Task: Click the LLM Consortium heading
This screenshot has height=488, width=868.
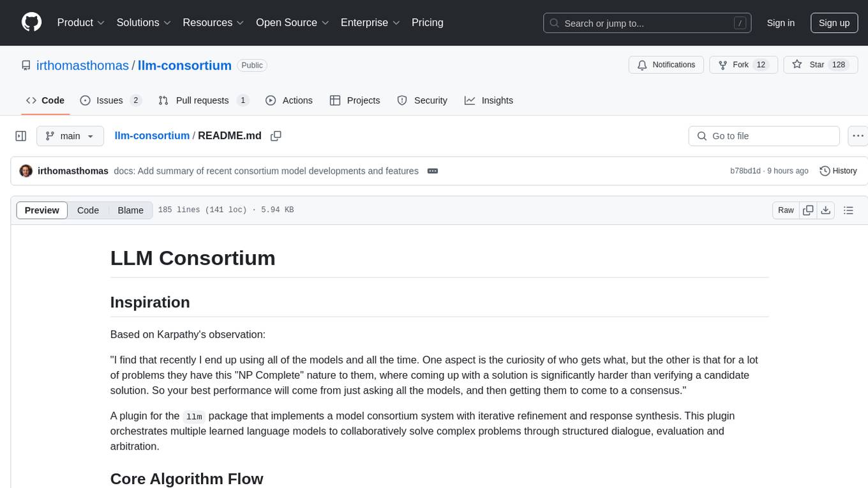Action: (x=193, y=258)
